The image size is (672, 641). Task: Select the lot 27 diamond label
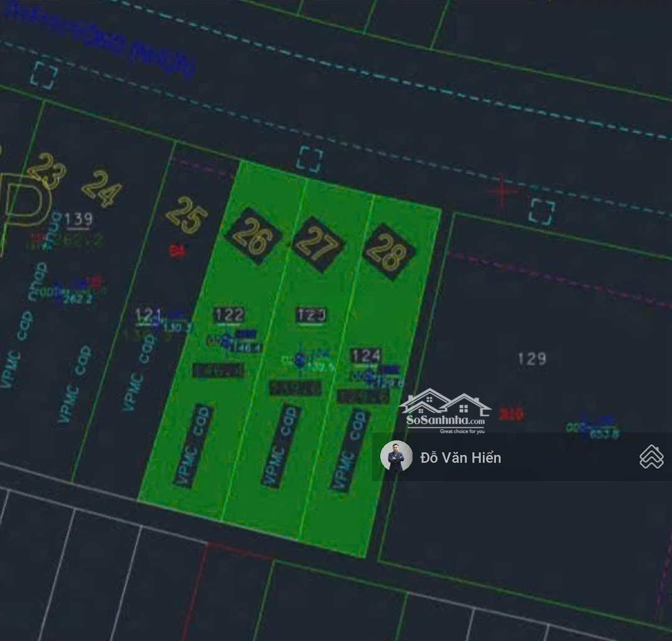click(x=318, y=244)
